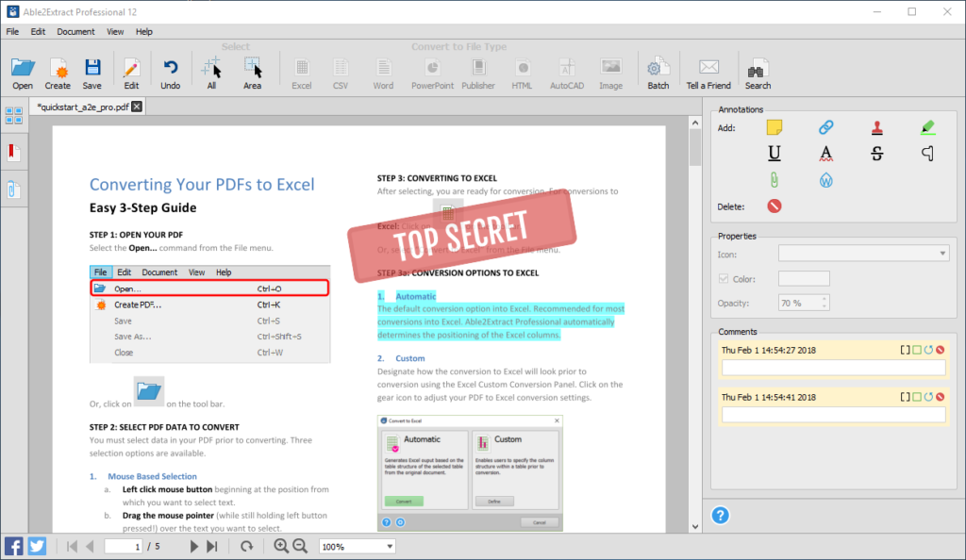This screenshot has width=966, height=560.
Task: Click the Create PDF toolbar icon
Action: point(58,74)
